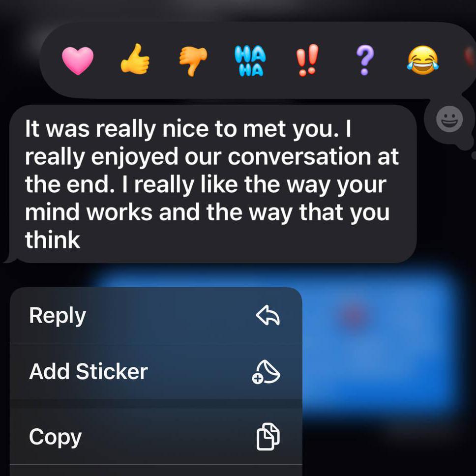The width and height of the screenshot is (476, 476).
Task: Select Copy in the message menu
Action: pyautogui.click(x=156, y=436)
